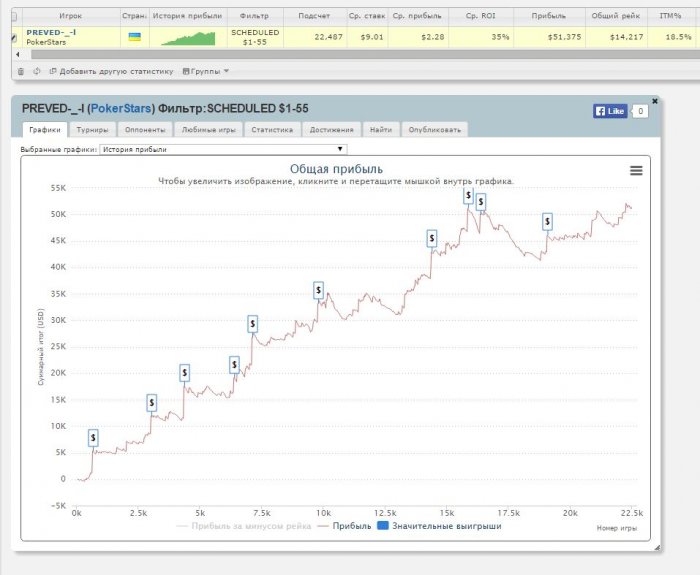The width and height of the screenshot is (700, 575).
Task: Click the Facebook Like button
Action: pyautogui.click(x=609, y=111)
